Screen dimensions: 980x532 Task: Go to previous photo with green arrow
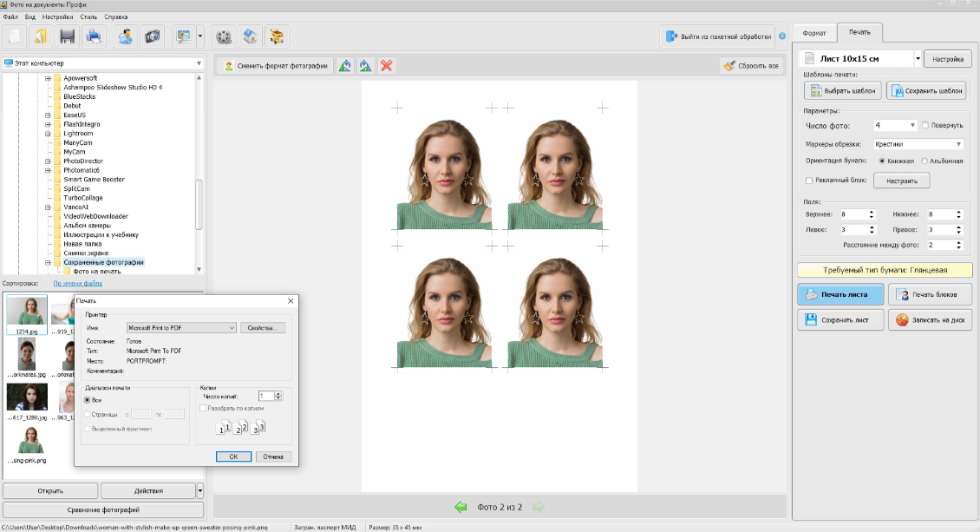click(x=461, y=507)
